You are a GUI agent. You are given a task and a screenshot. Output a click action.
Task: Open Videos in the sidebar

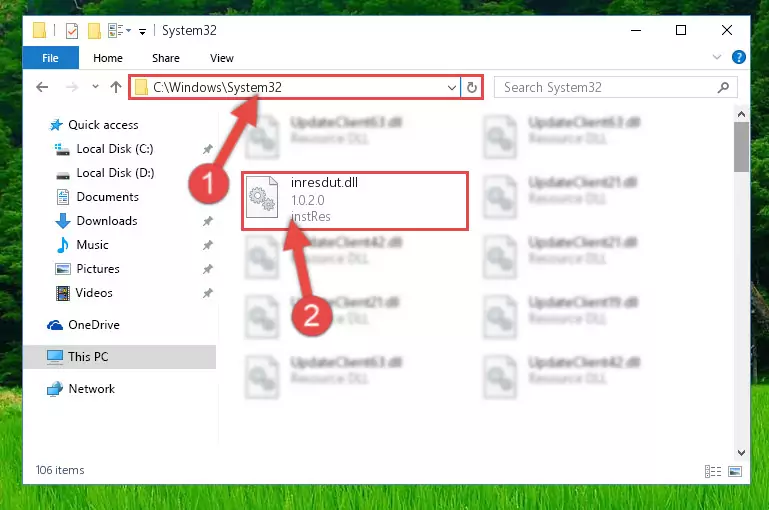[94, 293]
